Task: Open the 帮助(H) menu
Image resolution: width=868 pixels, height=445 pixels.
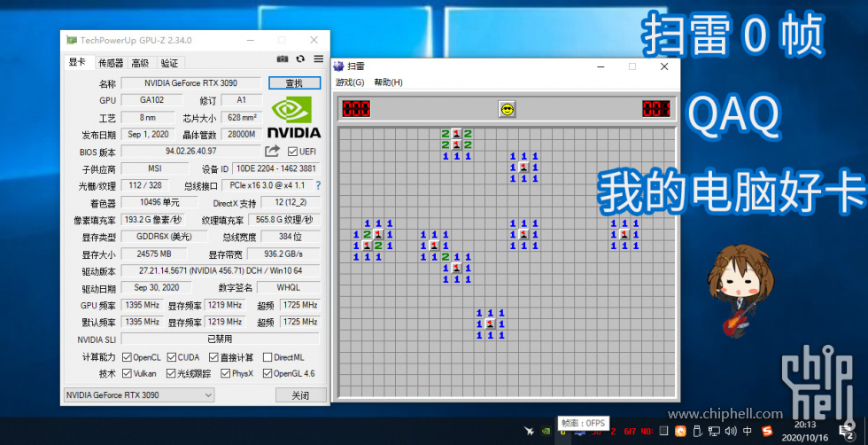Action: (388, 82)
